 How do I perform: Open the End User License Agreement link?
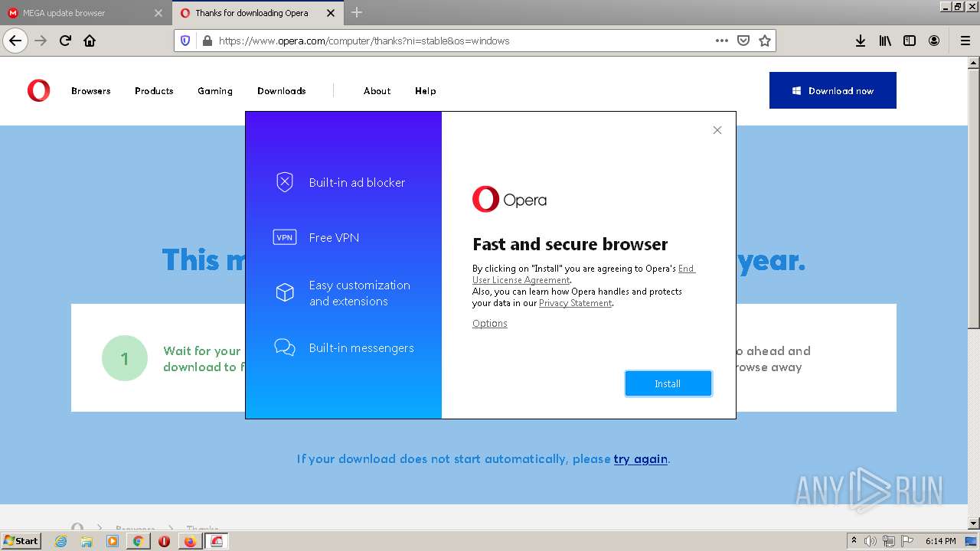(583, 274)
